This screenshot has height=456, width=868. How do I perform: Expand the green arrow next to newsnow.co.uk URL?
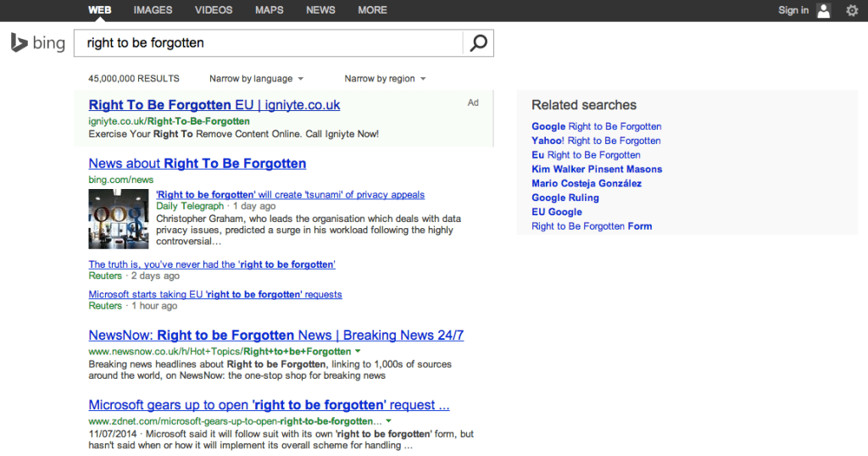358,352
